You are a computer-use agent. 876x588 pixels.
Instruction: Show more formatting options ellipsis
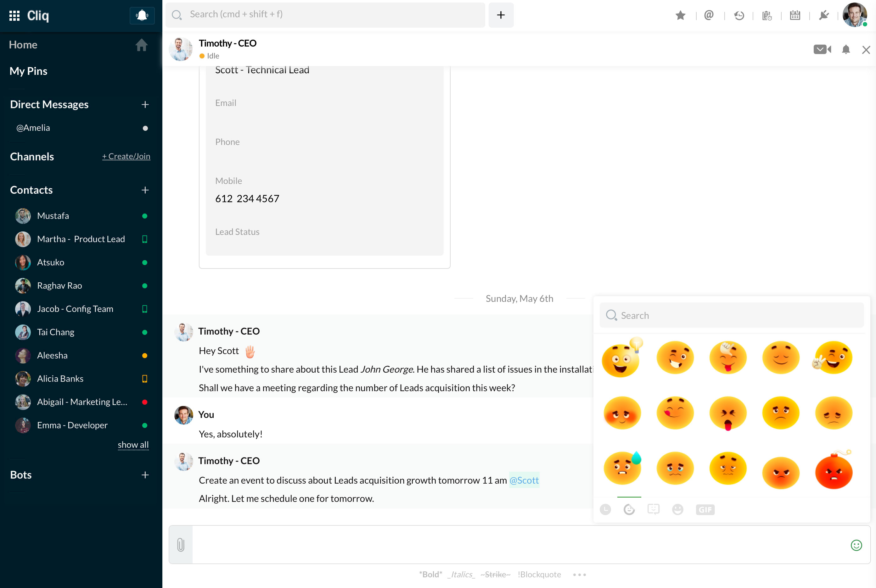click(579, 575)
